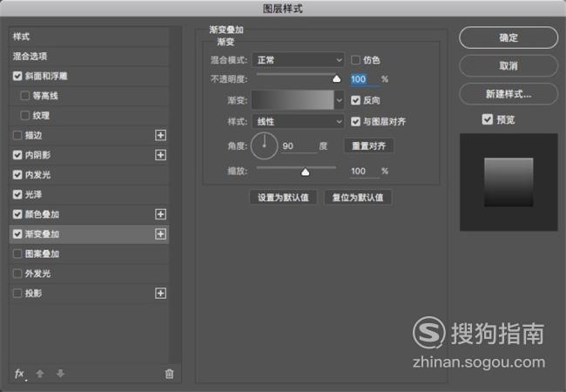Select the 斜面和浮雕 list entry
This screenshot has height=392, width=566.
[89, 76]
